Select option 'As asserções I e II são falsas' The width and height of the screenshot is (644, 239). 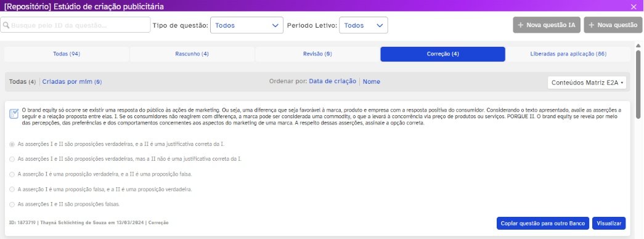click(x=12, y=204)
